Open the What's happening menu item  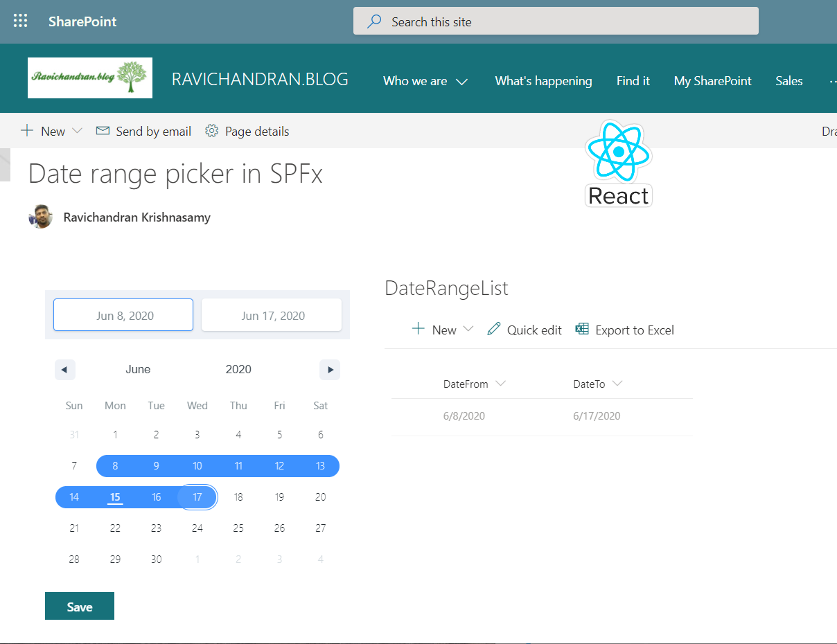tap(543, 81)
